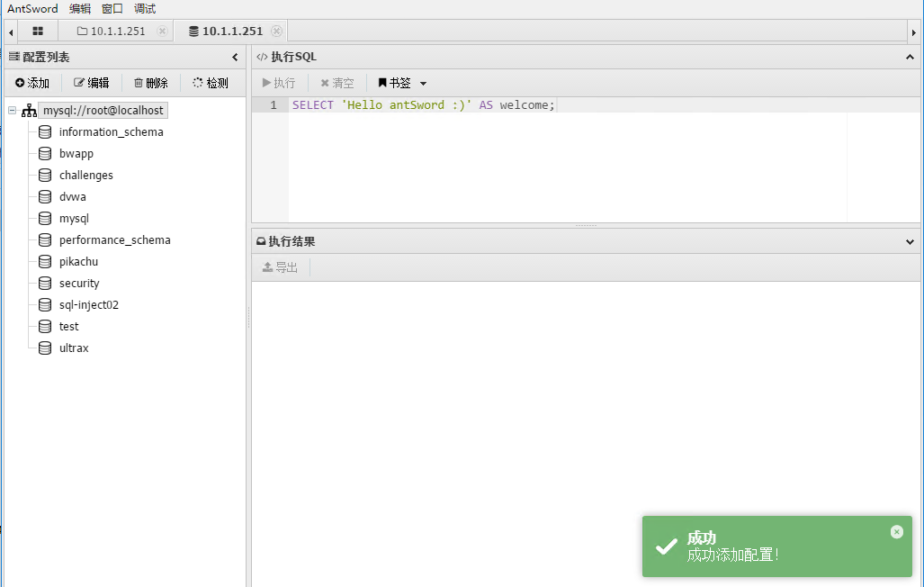Select the ultrax database name

click(75, 348)
